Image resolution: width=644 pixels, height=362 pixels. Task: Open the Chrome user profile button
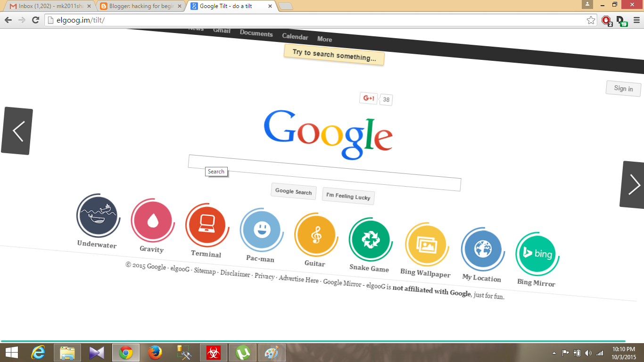pyautogui.click(x=587, y=4)
